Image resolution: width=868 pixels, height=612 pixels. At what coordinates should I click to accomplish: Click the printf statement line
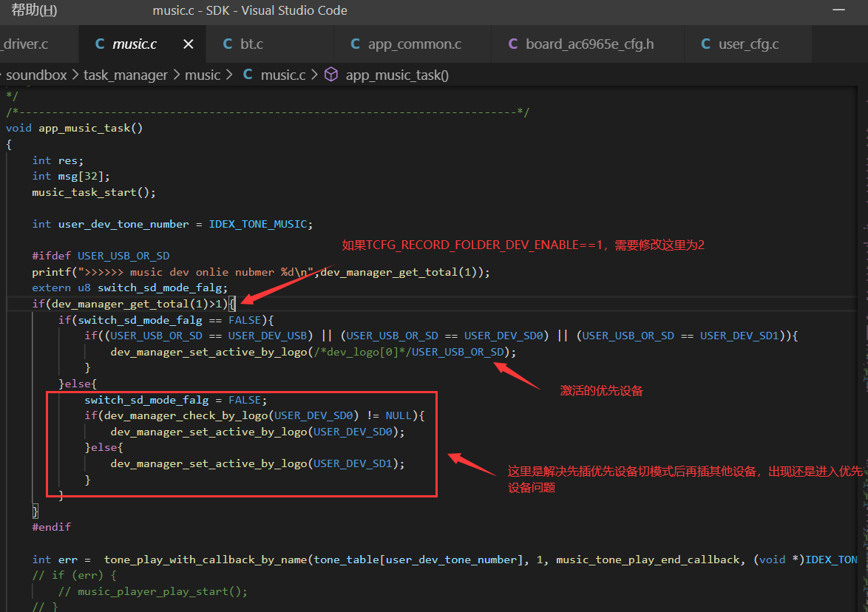[x=261, y=272]
